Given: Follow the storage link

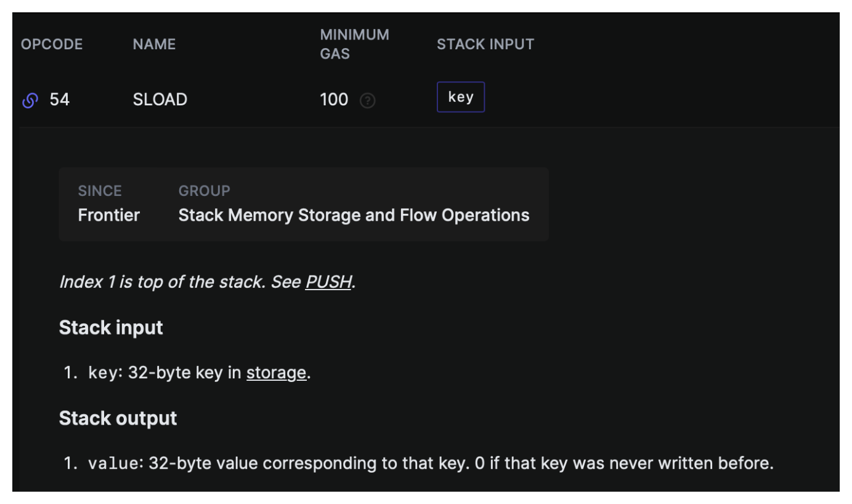Looking at the screenshot, I should coord(276,373).
